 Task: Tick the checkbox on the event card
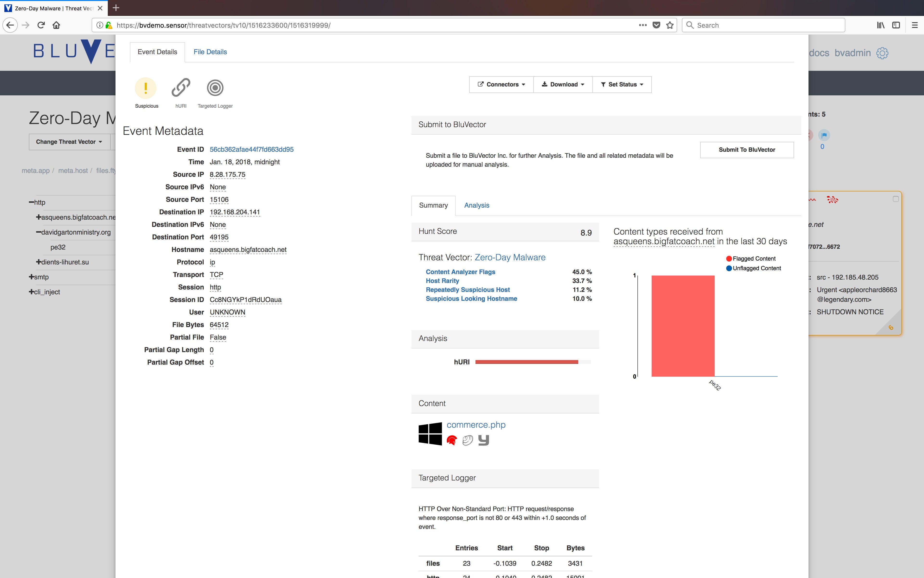895,199
